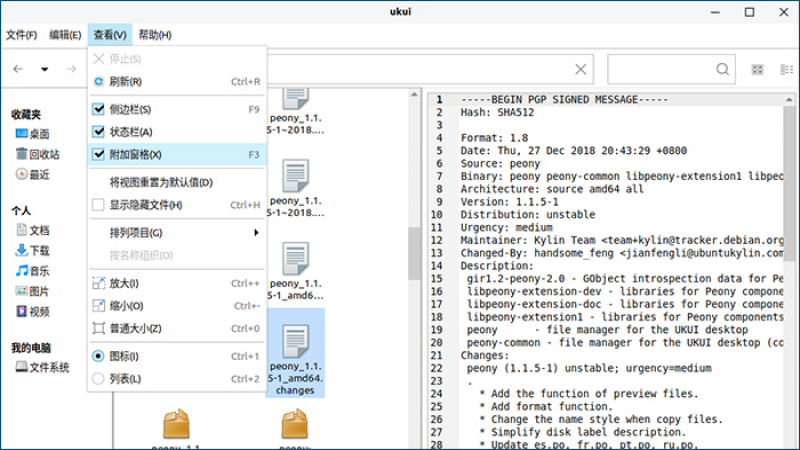Click the zoom in (放大) menu item
800x450 pixels.
tap(124, 283)
